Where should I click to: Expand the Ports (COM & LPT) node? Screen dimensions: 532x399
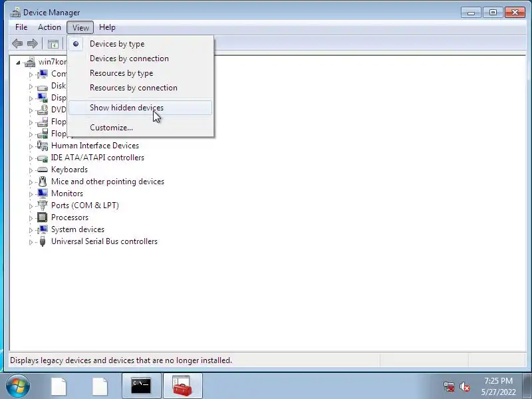[x=31, y=206]
